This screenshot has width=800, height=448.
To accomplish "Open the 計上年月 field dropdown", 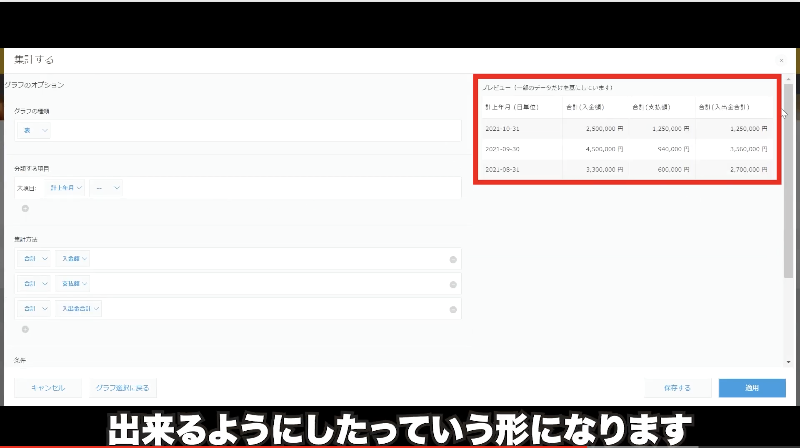I will [67, 187].
